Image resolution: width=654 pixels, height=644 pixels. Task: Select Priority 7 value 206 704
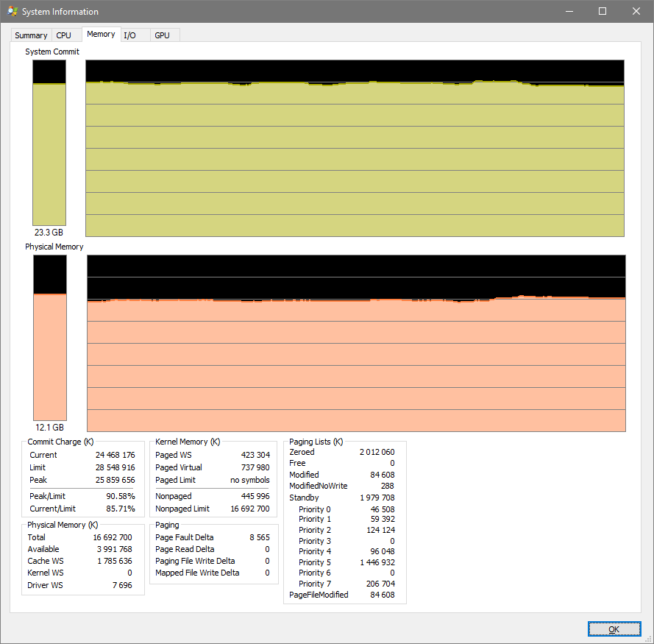(x=381, y=584)
